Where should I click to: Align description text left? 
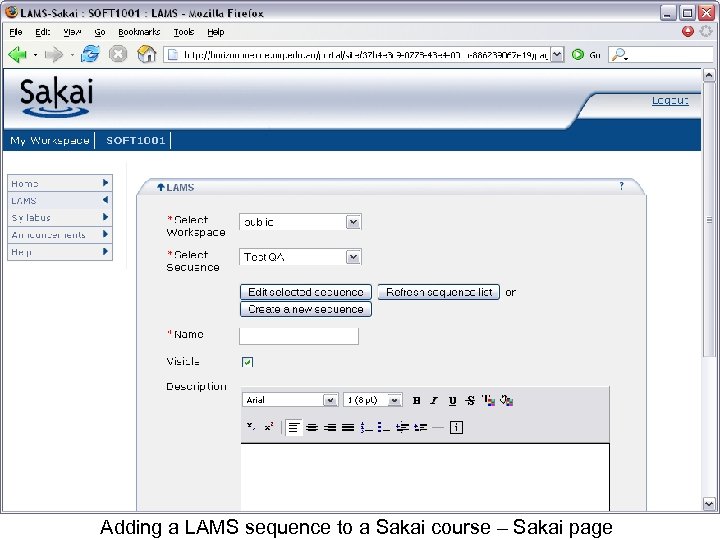[294, 428]
